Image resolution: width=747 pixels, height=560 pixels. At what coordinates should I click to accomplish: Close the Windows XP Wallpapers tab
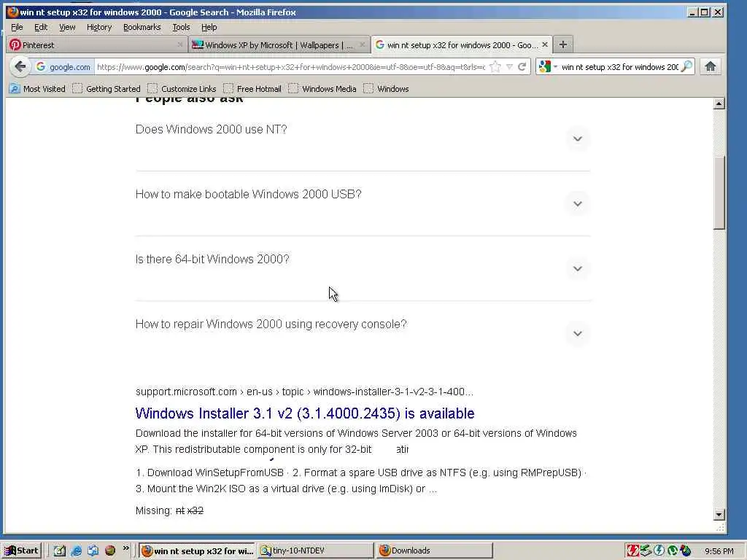pyautogui.click(x=362, y=44)
